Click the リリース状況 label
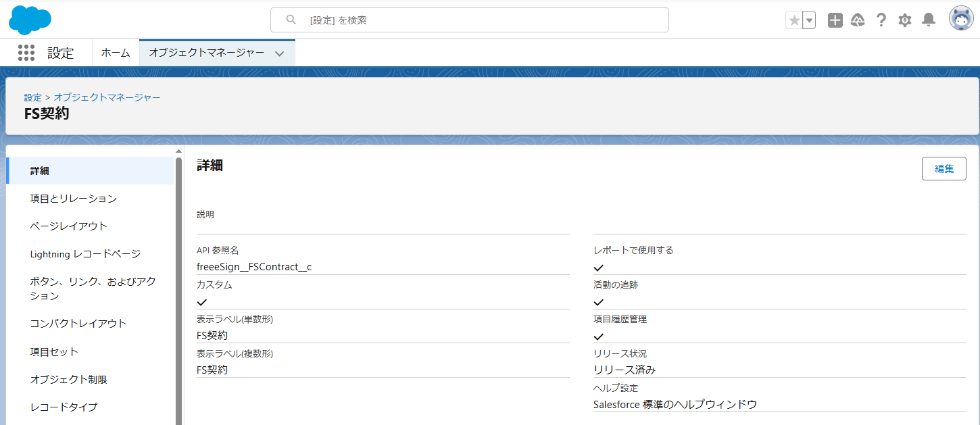Image resolution: width=980 pixels, height=425 pixels. [x=620, y=353]
